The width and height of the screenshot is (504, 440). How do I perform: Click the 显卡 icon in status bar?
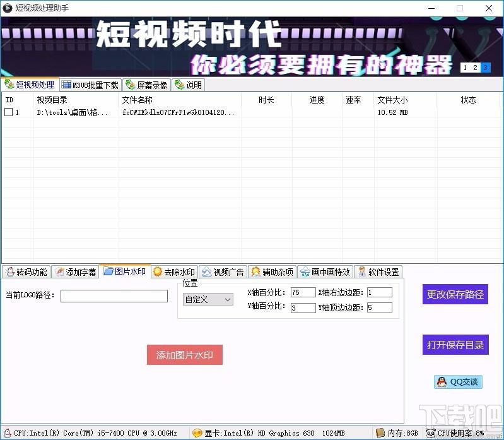[x=197, y=433]
